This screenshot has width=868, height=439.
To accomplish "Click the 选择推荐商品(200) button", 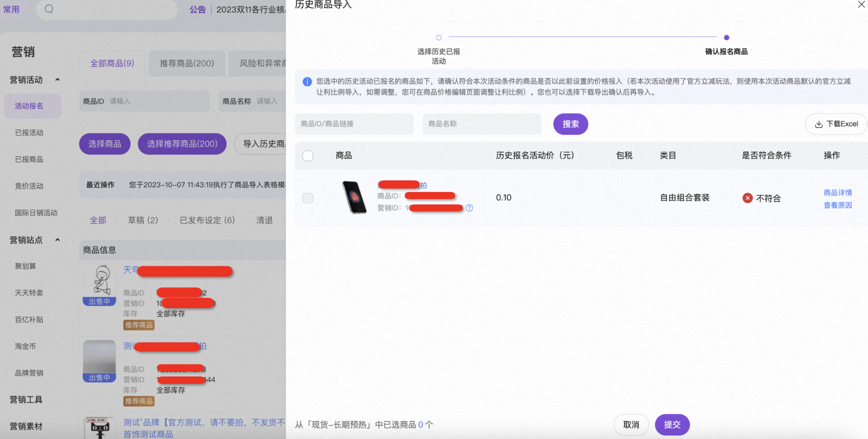I will 182,144.
